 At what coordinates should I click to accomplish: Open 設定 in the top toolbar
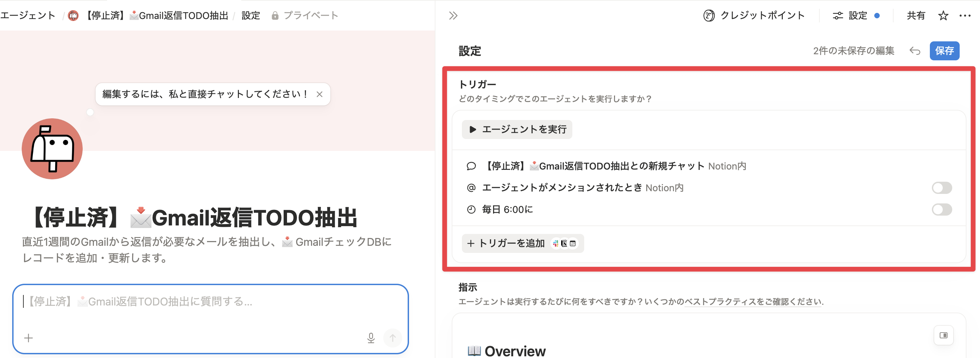tap(856, 16)
